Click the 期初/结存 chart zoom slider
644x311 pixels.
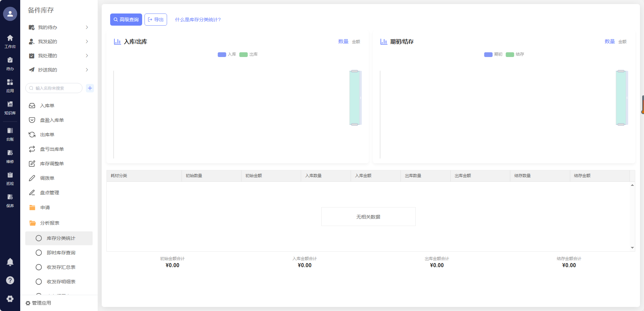tap(621, 98)
